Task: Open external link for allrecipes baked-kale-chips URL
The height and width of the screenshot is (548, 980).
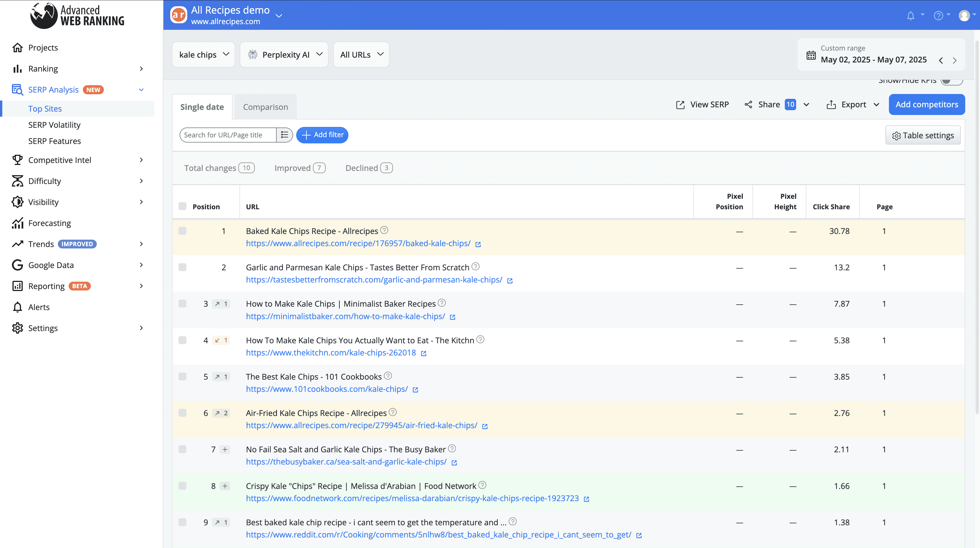Action: [x=478, y=244]
